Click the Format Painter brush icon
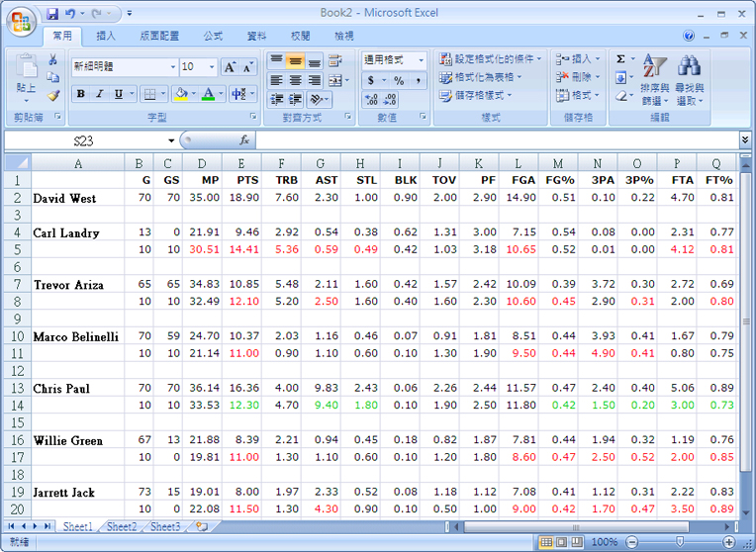 tap(53, 96)
